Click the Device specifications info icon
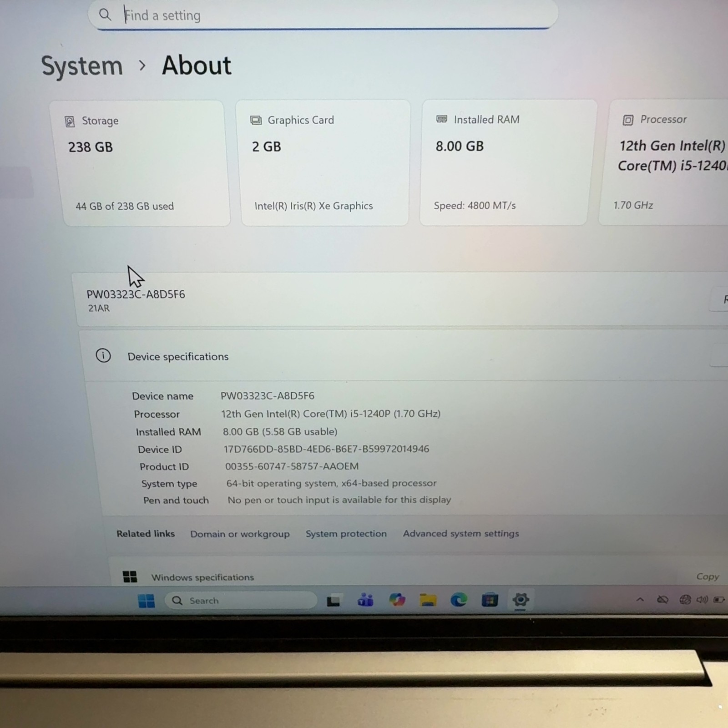The image size is (728, 728). tap(103, 355)
